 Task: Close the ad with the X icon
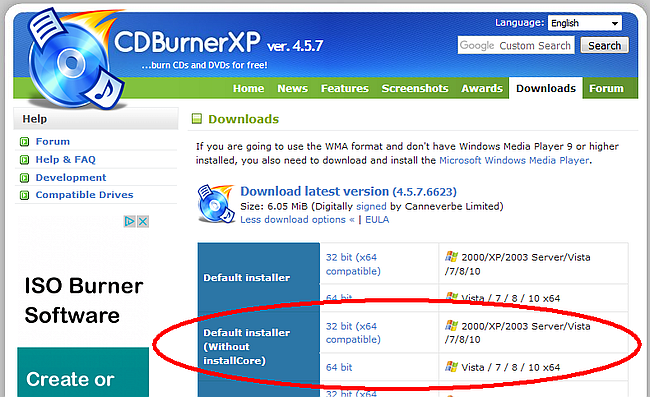143,221
